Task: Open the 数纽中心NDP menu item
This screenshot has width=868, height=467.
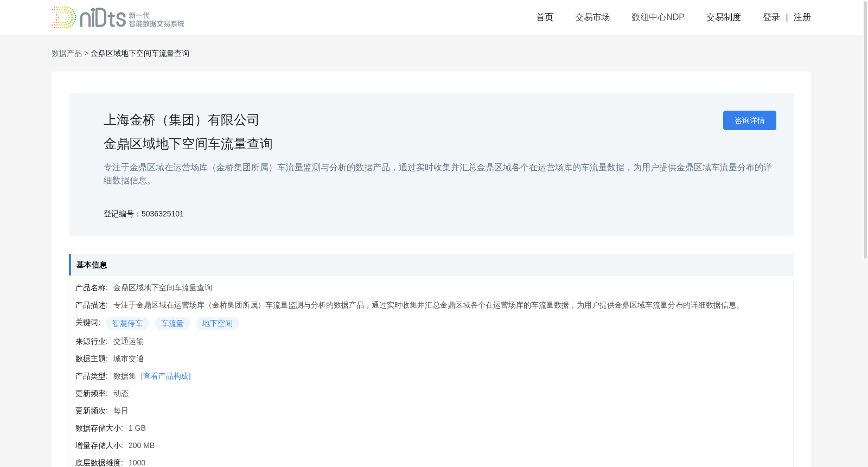Action: pyautogui.click(x=658, y=17)
